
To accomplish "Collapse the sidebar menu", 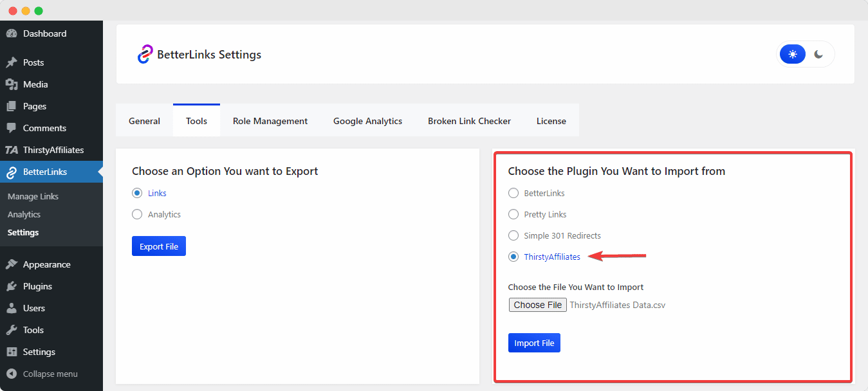I will coord(51,374).
